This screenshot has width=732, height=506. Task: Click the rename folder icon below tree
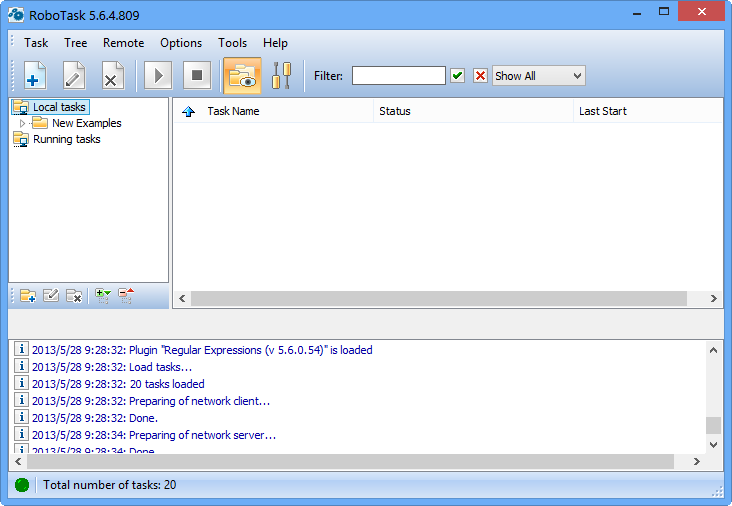51,295
